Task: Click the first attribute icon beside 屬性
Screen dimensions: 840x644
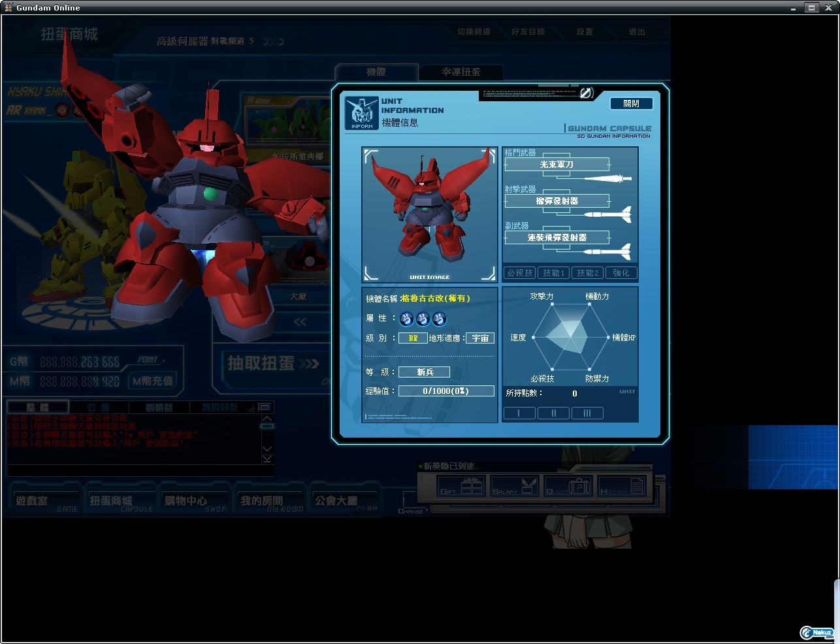Action: [406, 319]
